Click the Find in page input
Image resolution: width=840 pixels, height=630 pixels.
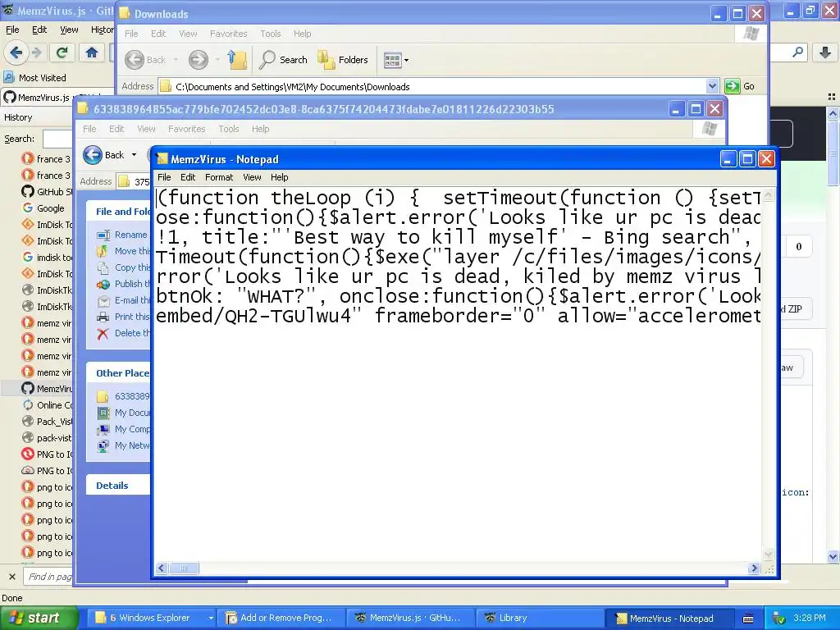(x=48, y=577)
